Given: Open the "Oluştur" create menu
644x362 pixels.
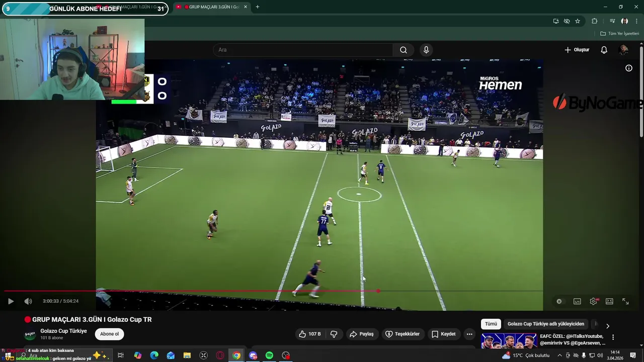Looking at the screenshot, I should point(577,50).
